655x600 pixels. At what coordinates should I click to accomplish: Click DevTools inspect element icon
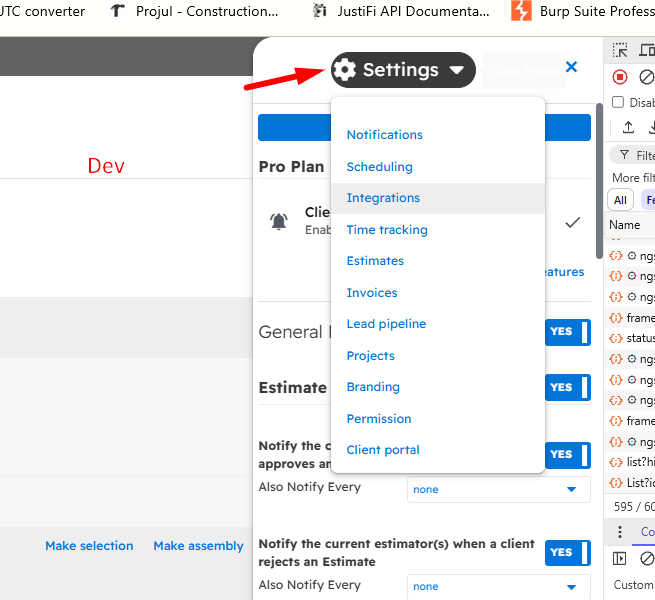(x=620, y=50)
